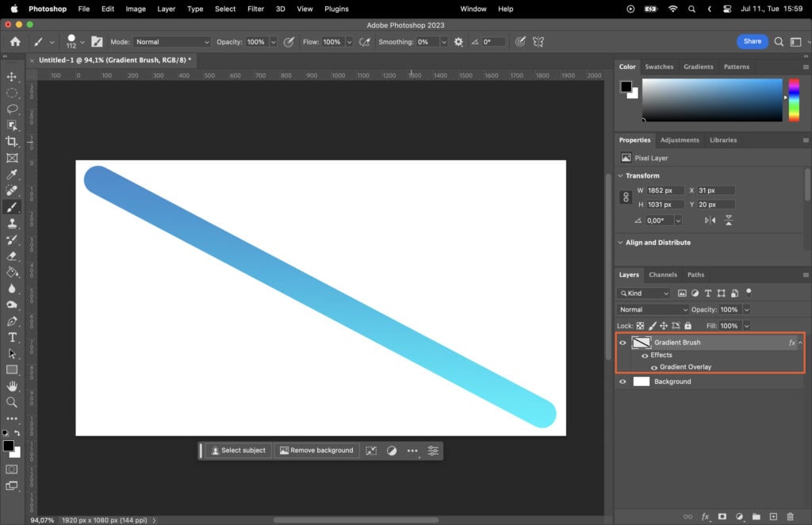Select the Type tool
The image size is (812, 525).
click(x=12, y=337)
